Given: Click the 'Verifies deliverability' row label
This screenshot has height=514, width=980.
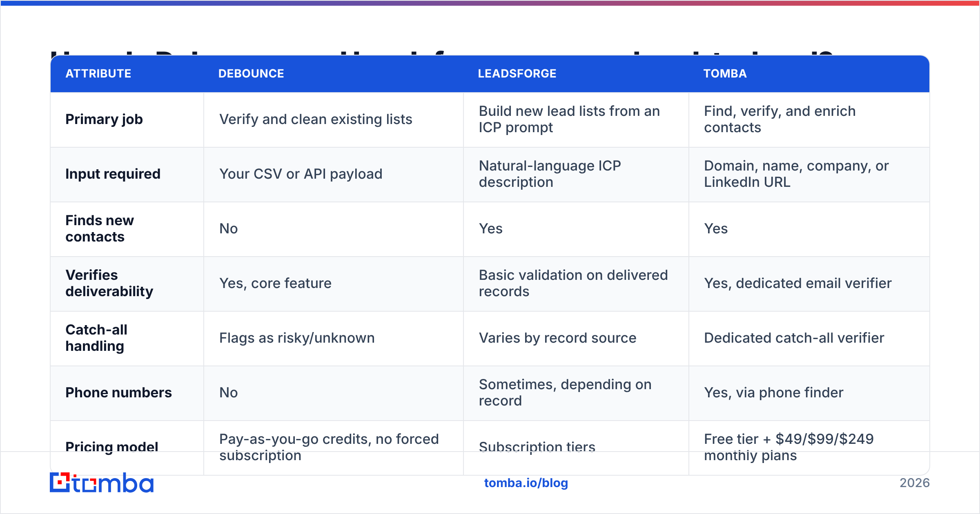Looking at the screenshot, I should point(109,283).
